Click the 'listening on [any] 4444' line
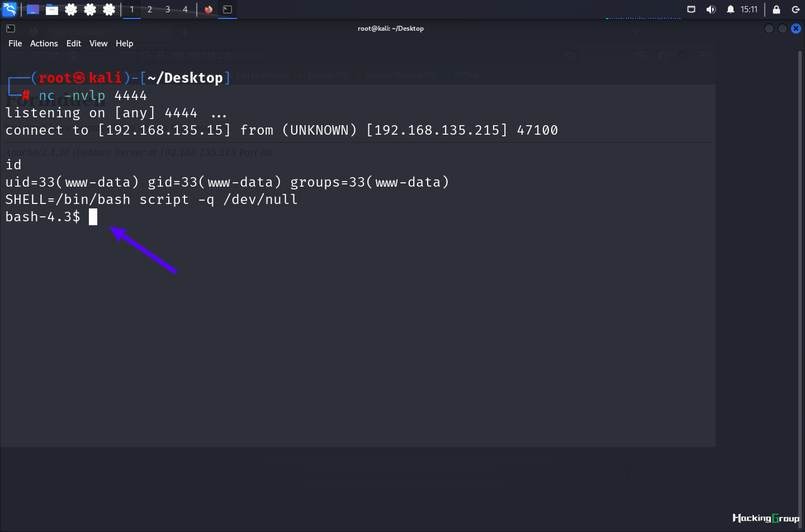Screen dimensions: 805x532 [116, 113]
